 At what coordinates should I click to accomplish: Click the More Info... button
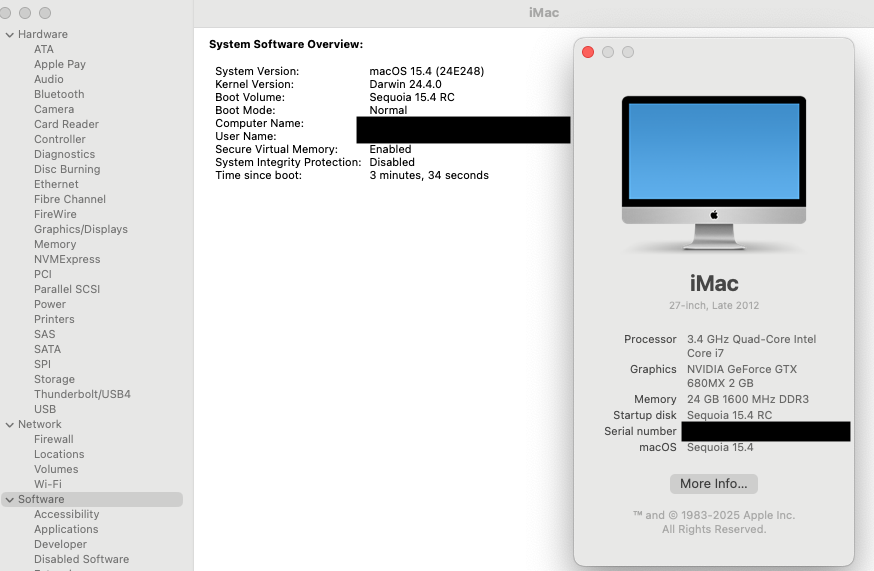(713, 484)
